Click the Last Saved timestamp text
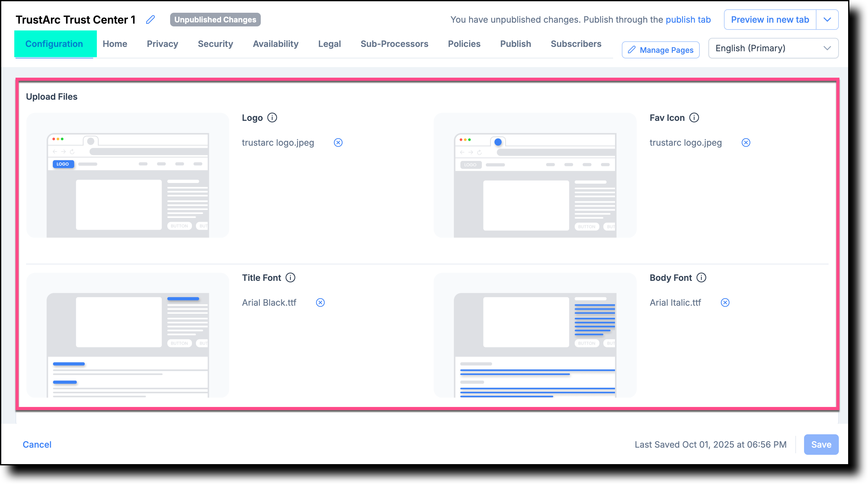 coord(710,445)
